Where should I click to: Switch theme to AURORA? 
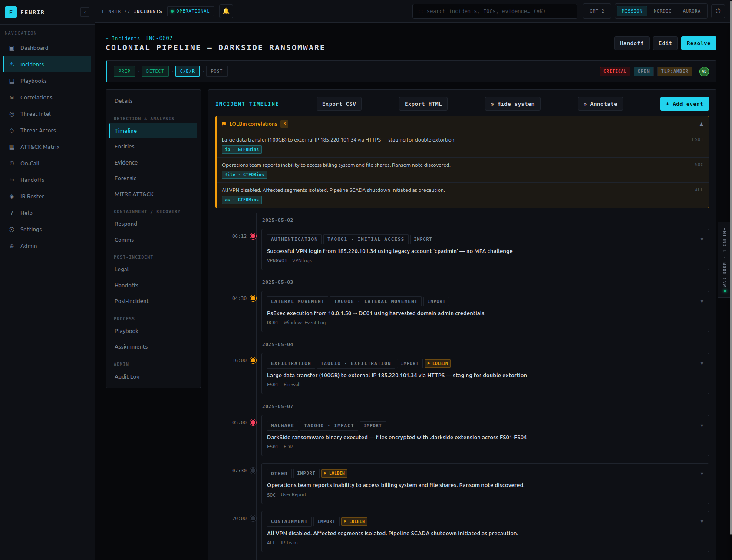pyautogui.click(x=691, y=11)
